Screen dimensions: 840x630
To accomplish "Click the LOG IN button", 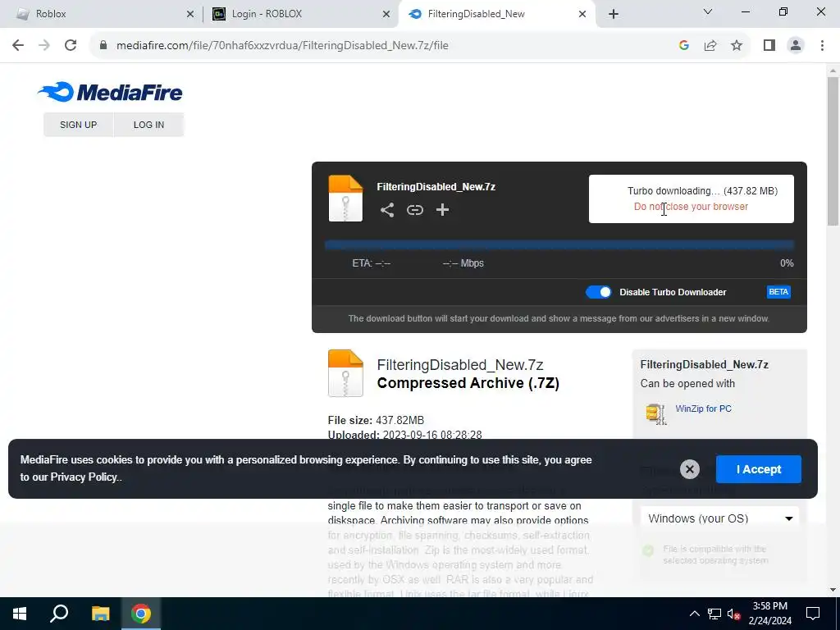I will (x=149, y=125).
